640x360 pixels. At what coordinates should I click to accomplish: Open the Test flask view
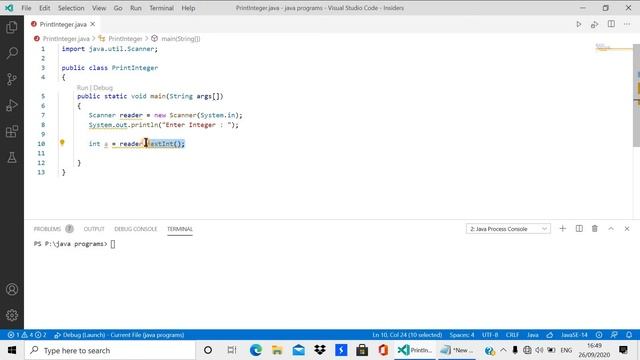(x=12, y=158)
